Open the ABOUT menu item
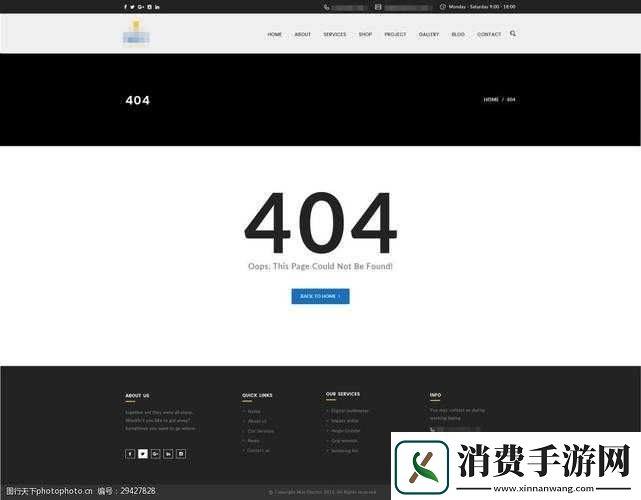This screenshot has height=500, width=641. [303, 34]
